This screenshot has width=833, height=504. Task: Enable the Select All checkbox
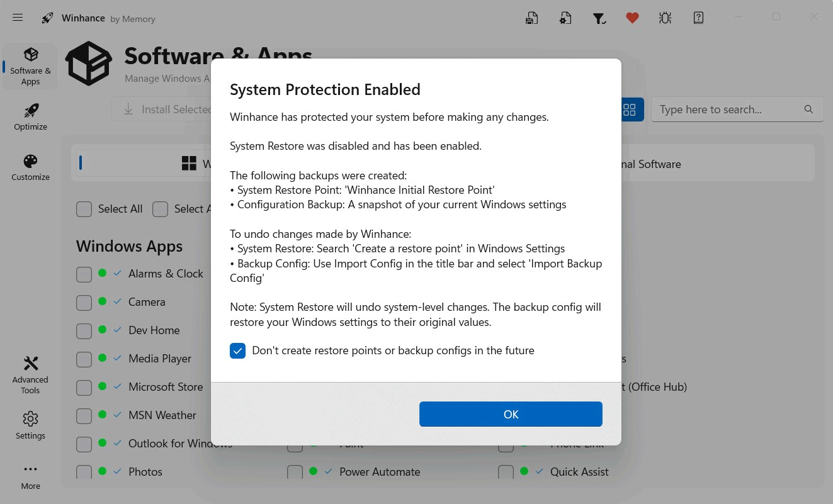point(84,208)
